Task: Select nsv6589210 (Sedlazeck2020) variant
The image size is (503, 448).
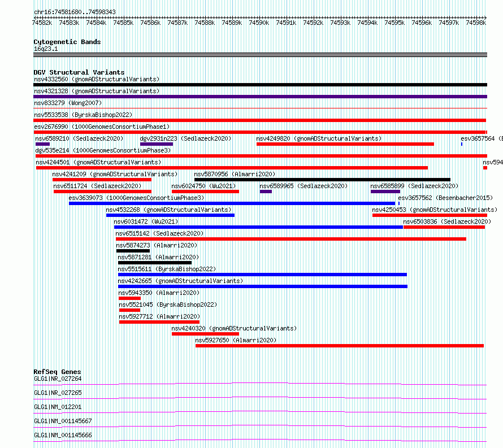Action: click(79, 138)
